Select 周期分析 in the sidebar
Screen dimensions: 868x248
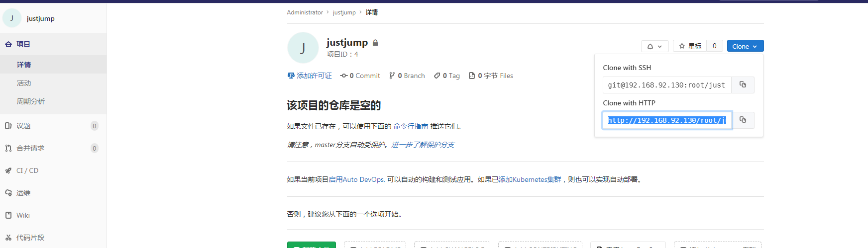pyautogui.click(x=53, y=101)
